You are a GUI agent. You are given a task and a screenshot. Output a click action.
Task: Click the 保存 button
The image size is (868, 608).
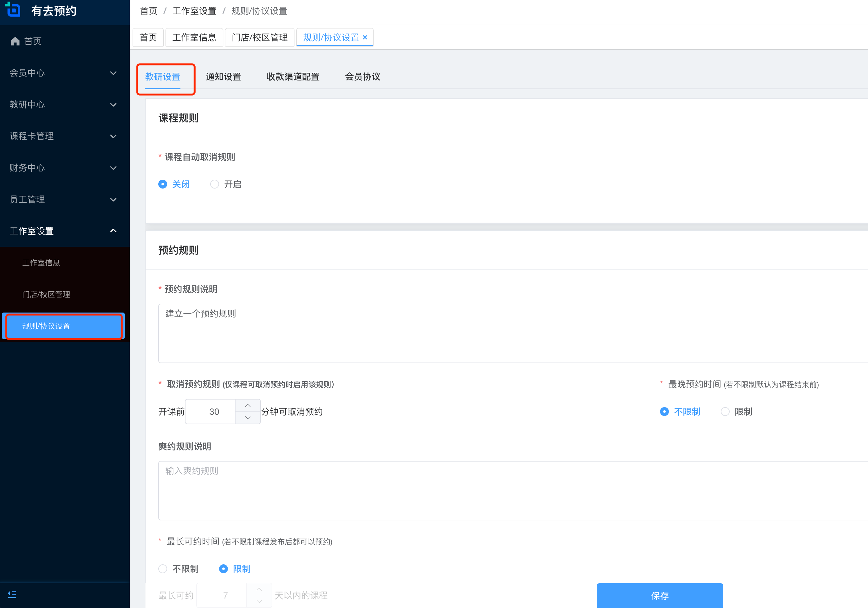pos(660,596)
